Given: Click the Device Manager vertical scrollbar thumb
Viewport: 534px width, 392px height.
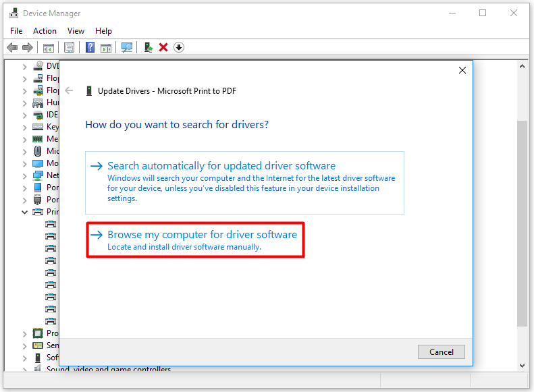Looking at the screenshot, I should pos(522,223).
